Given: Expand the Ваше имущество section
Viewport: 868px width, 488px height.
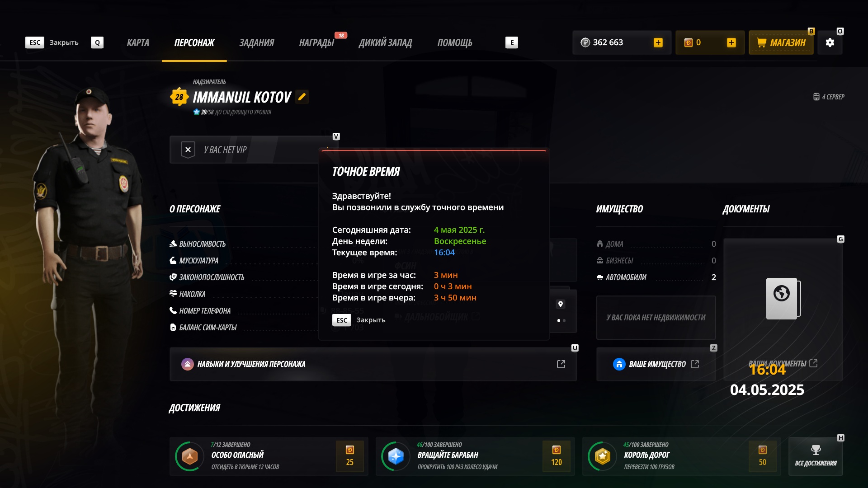Looking at the screenshot, I should [x=656, y=364].
